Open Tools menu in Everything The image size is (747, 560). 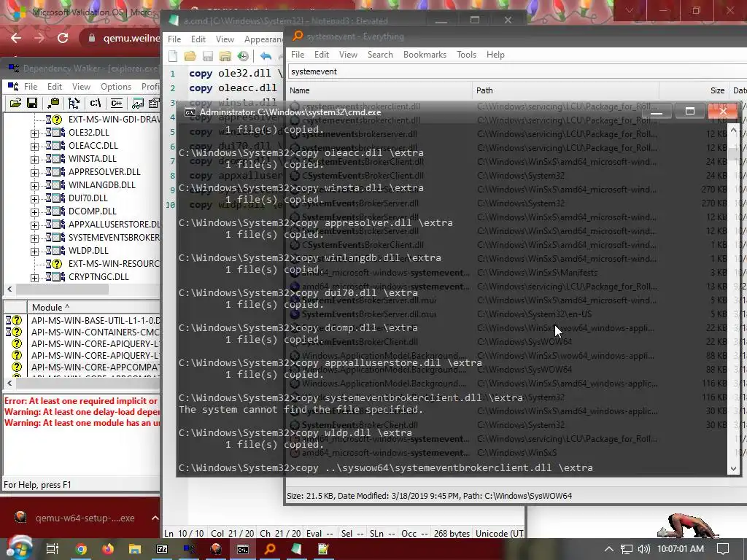click(466, 54)
